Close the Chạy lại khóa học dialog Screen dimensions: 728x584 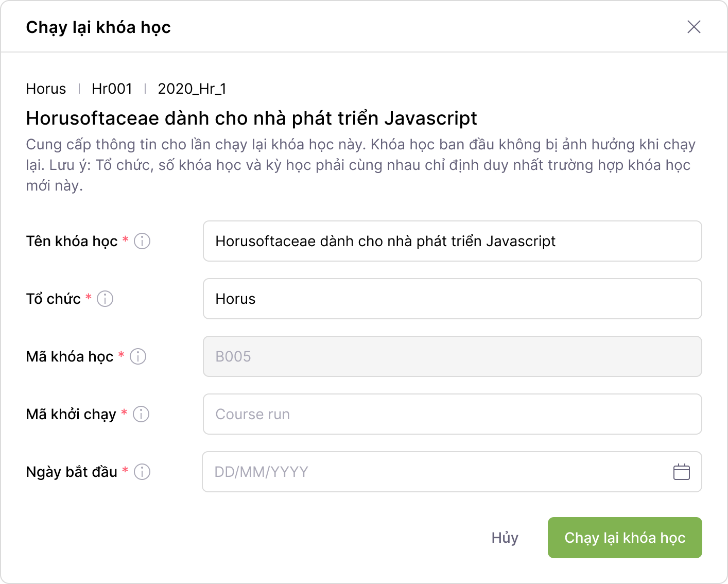point(694,27)
